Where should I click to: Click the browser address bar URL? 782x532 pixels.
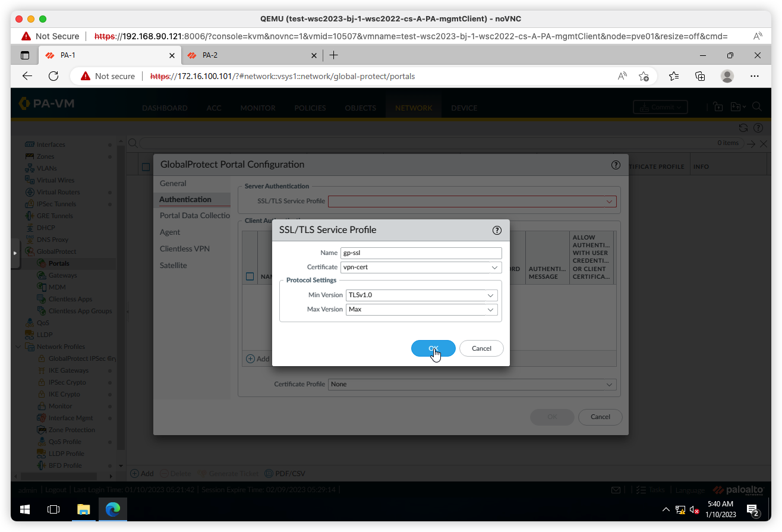coord(283,76)
